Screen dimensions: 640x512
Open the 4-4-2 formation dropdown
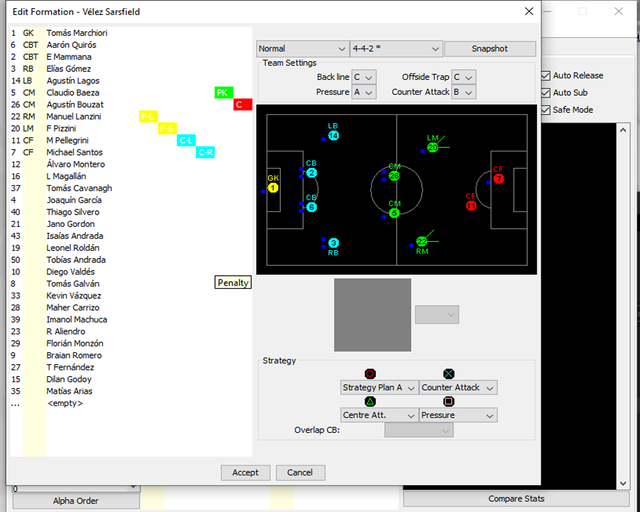(396, 49)
